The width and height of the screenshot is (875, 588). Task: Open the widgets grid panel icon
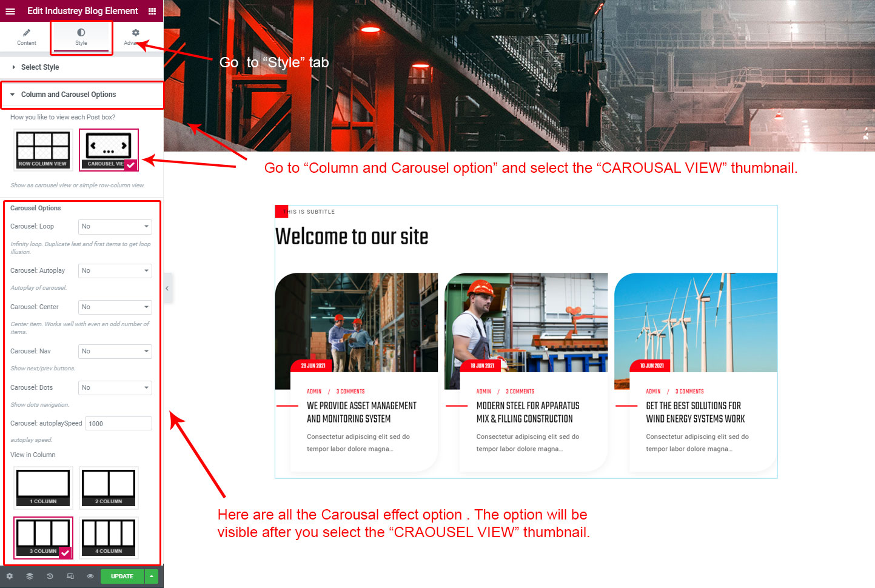[x=152, y=11]
